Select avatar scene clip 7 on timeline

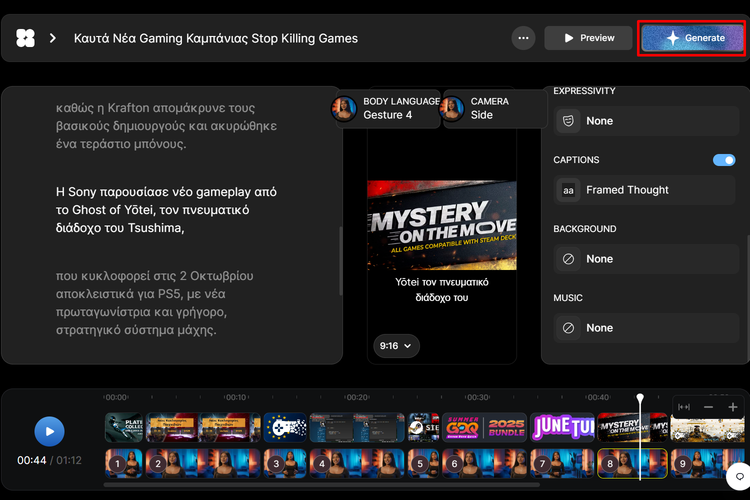(x=562, y=463)
